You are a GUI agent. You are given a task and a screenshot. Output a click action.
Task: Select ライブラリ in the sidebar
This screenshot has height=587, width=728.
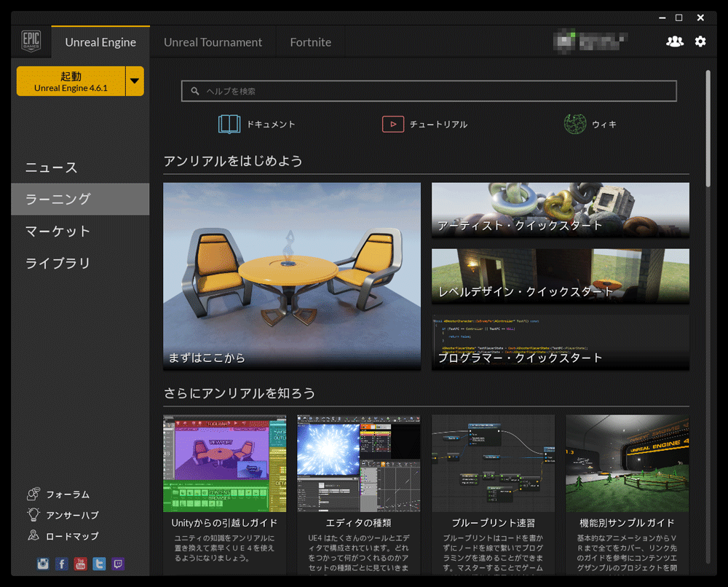tap(80, 264)
